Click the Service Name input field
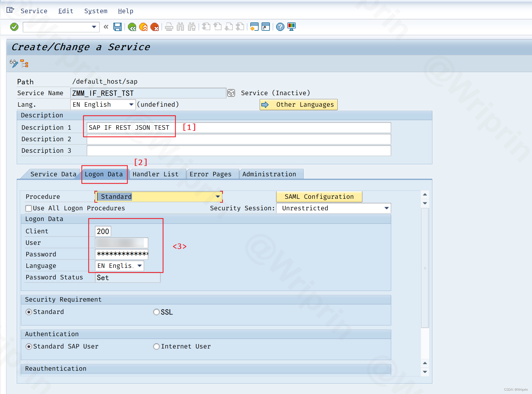This screenshot has width=532, height=394. (148, 93)
